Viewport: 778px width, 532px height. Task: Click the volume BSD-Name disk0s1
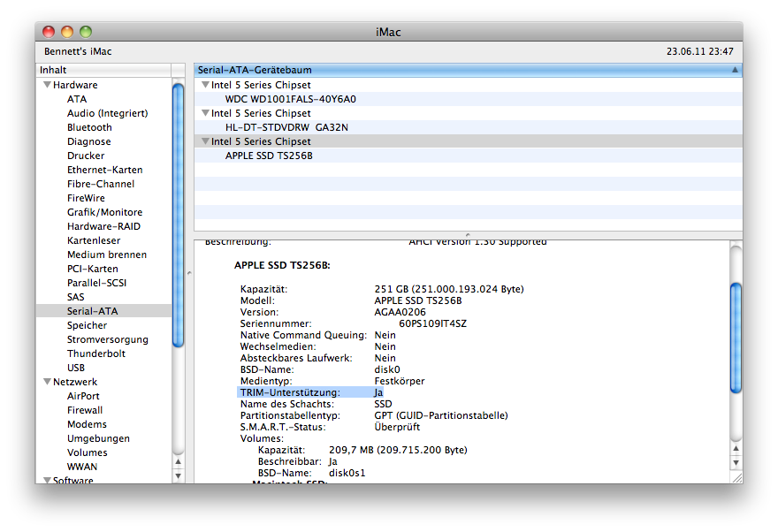click(x=347, y=473)
